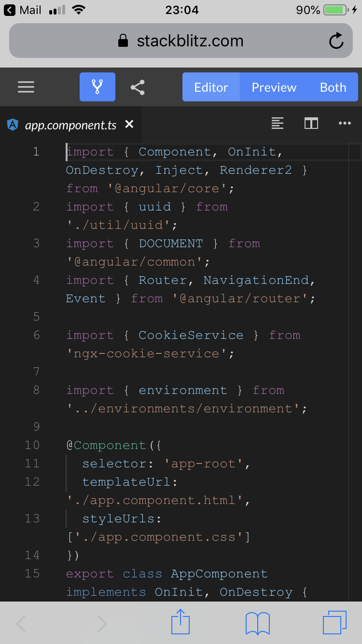The image size is (362, 644).
Task: Click the split editor layout icon
Action: (311, 124)
